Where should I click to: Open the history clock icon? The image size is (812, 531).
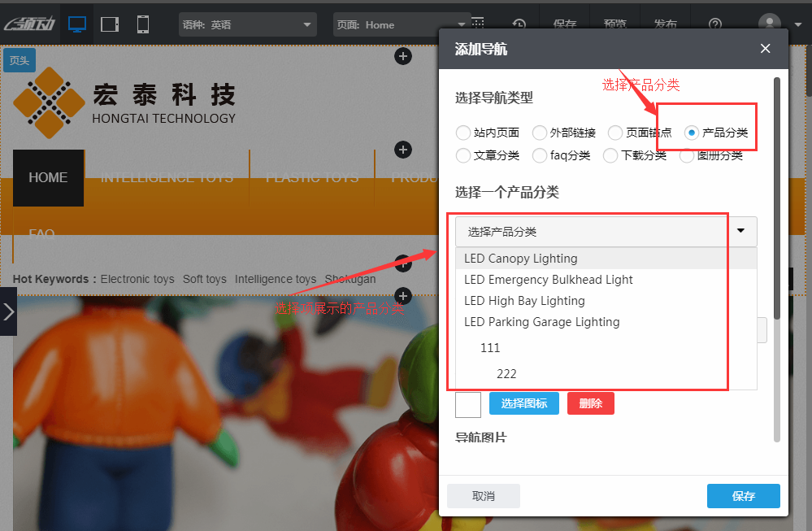[x=518, y=24]
